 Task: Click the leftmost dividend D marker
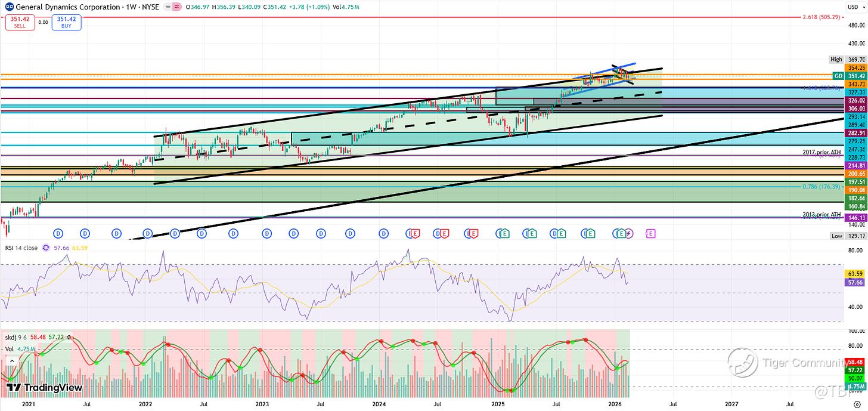[x=58, y=233]
